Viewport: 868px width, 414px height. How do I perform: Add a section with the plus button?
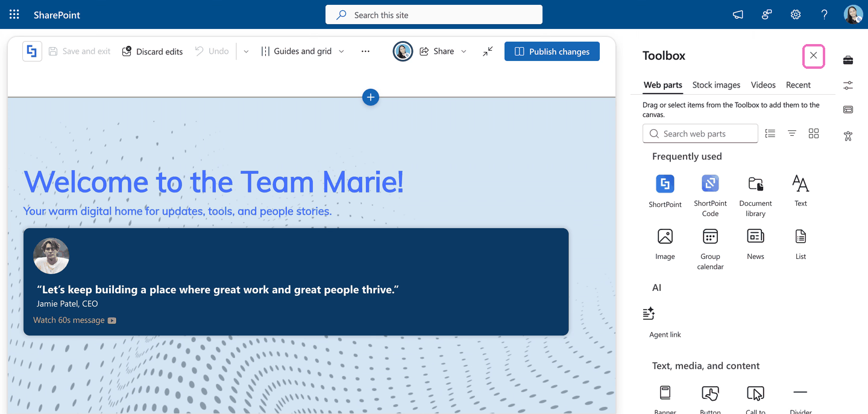[x=371, y=97]
